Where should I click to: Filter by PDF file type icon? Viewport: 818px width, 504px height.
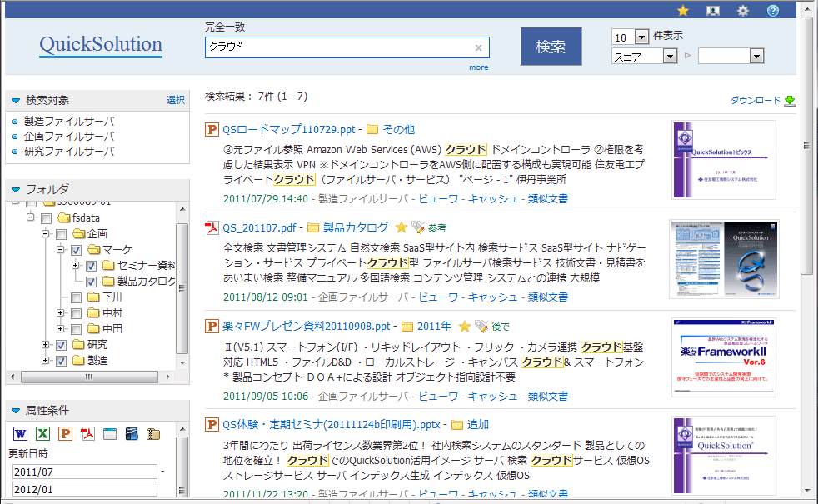tap(87, 433)
